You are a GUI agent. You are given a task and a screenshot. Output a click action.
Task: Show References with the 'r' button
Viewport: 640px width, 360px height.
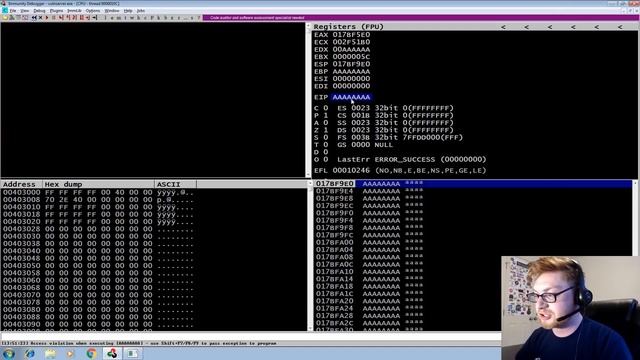179,18
